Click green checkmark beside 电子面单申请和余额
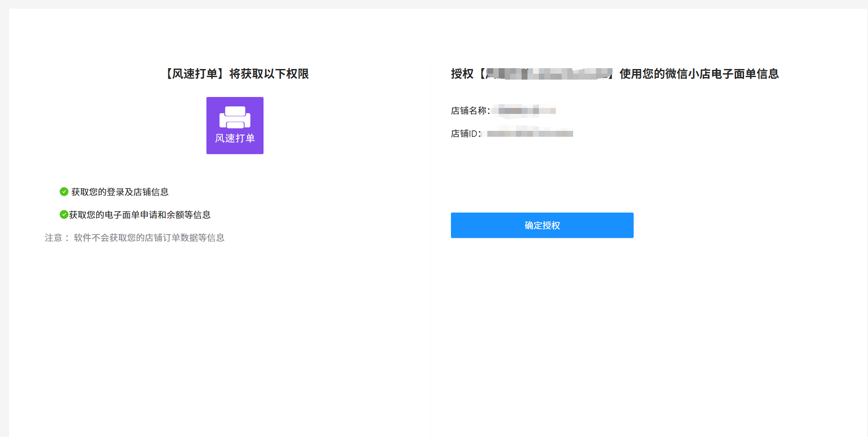 pyautogui.click(x=64, y=215)
